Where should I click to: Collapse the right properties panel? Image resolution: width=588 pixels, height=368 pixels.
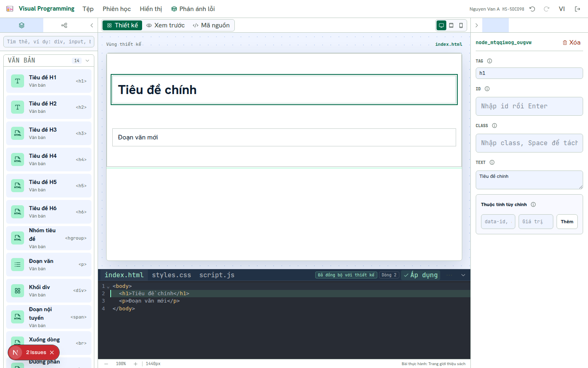point(477,25)
